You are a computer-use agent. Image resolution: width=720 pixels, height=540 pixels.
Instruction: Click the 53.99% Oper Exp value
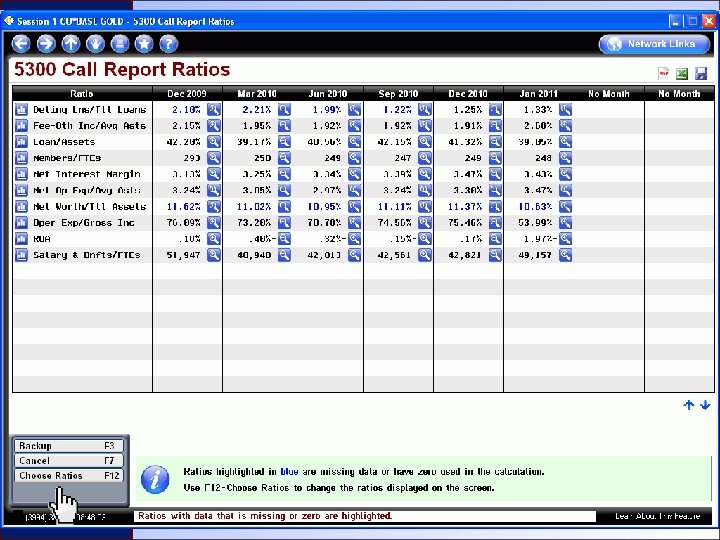pos(535,223)
